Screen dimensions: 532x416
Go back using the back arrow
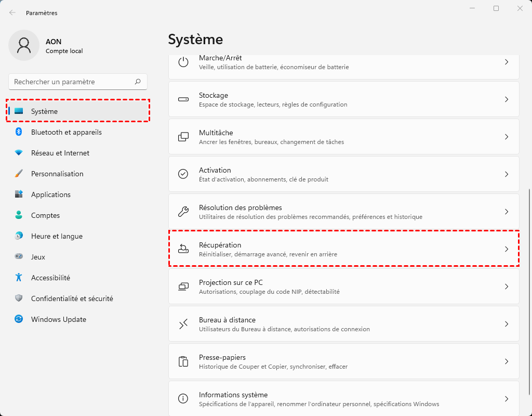(x=12, y=12)
